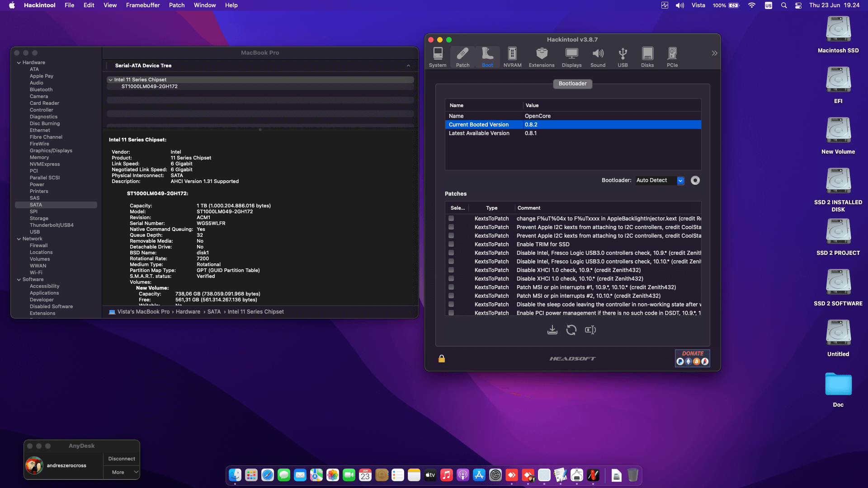Viewport: 868px width, 488px height.
Task: Click Hardware in the breadcrumb path bar
Action: 188,312
